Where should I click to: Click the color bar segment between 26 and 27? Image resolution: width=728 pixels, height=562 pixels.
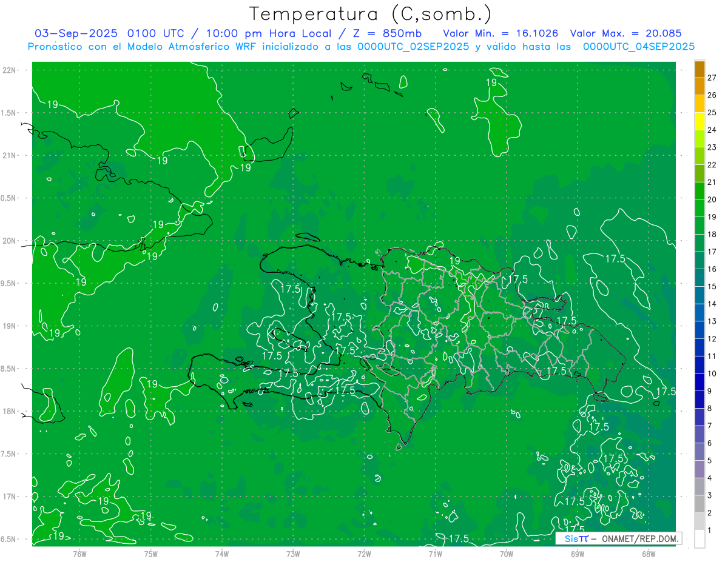click(x=699, y=87)
